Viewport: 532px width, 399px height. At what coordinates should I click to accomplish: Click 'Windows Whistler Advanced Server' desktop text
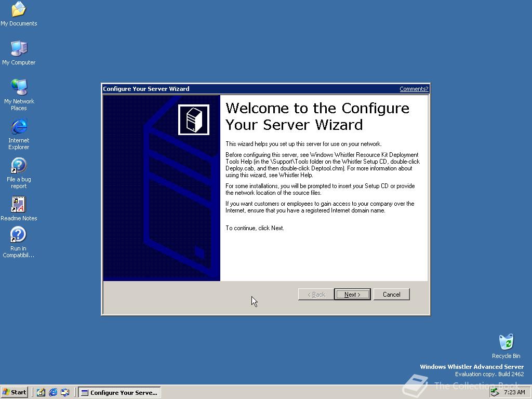coord(472,367)
